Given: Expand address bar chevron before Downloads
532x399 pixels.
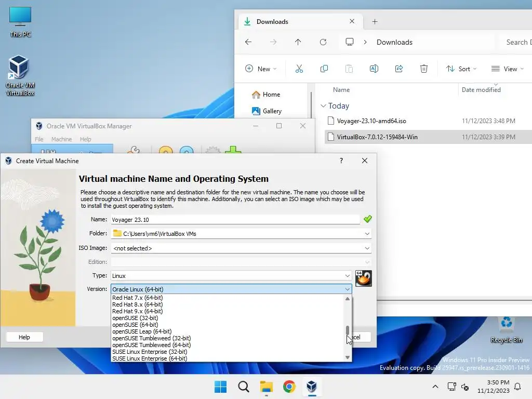Looking at the screenshot, I should pyautogui.click(x=365, y=42).
